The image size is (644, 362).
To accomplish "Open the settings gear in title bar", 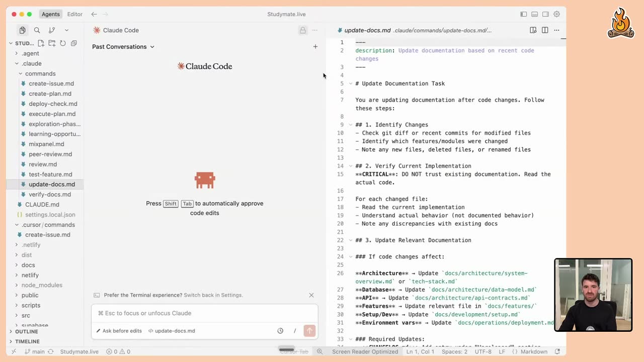I will click(556, 14).
